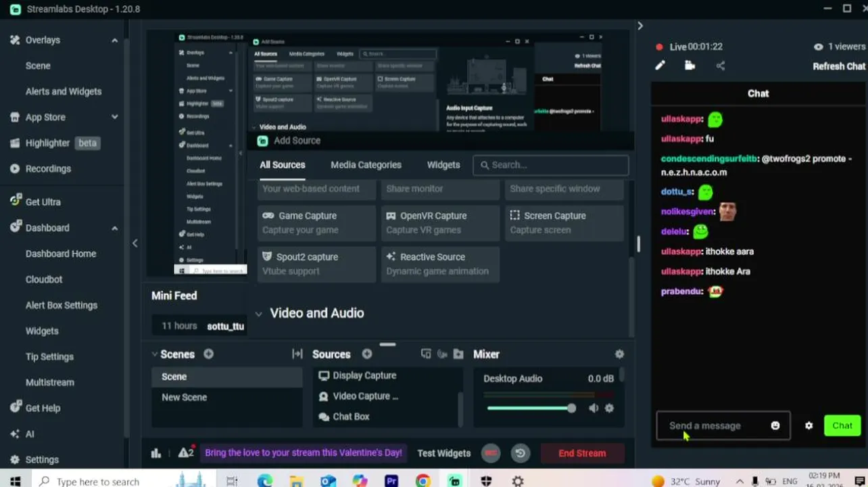This screenshot has width=868, height=487.
Task: Collapse the Overlays section chevron
Action: point(114,41)
